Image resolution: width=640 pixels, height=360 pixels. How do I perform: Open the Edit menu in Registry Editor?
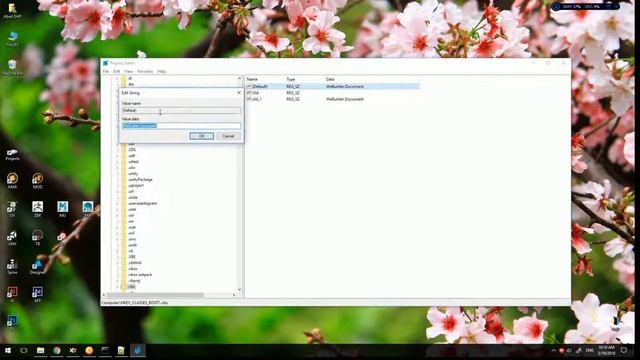point(117,71)
